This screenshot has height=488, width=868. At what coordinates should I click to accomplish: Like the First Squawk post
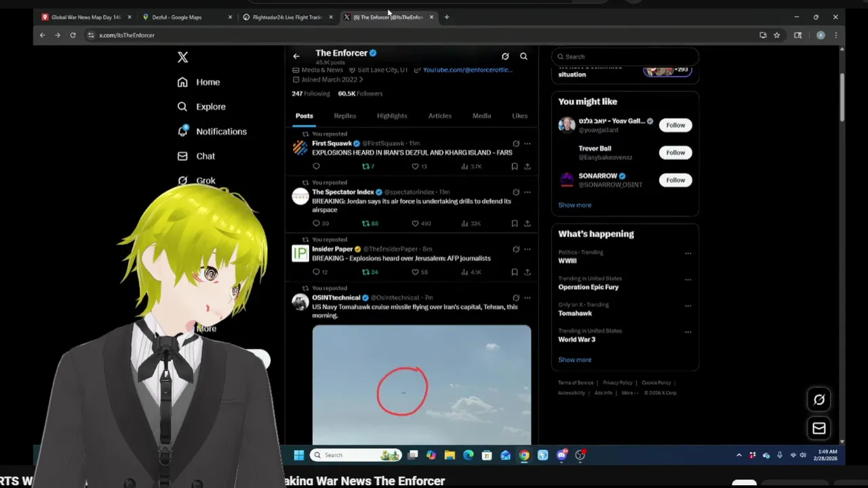[419, 166]
